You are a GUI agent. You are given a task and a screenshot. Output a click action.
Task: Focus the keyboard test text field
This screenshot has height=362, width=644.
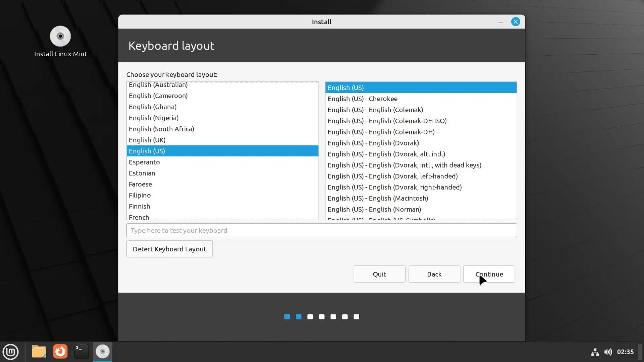pos(321,231)
